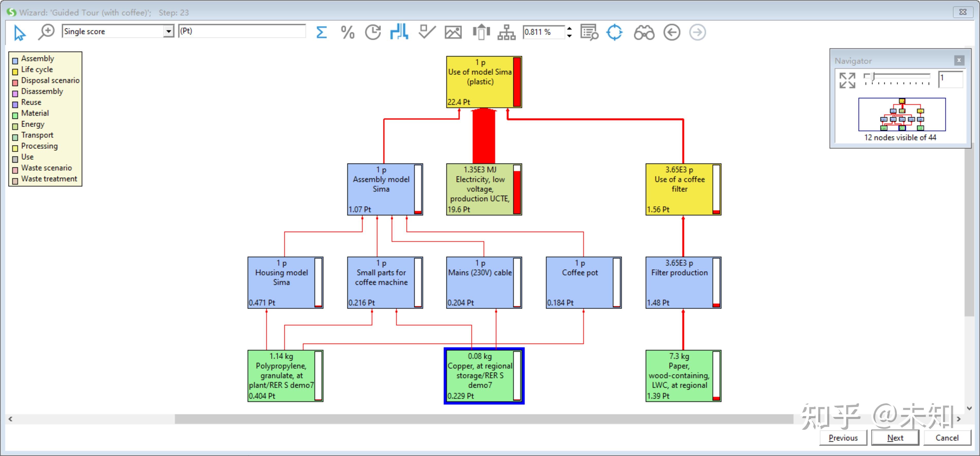Click the percent display icon

[347, 32]
